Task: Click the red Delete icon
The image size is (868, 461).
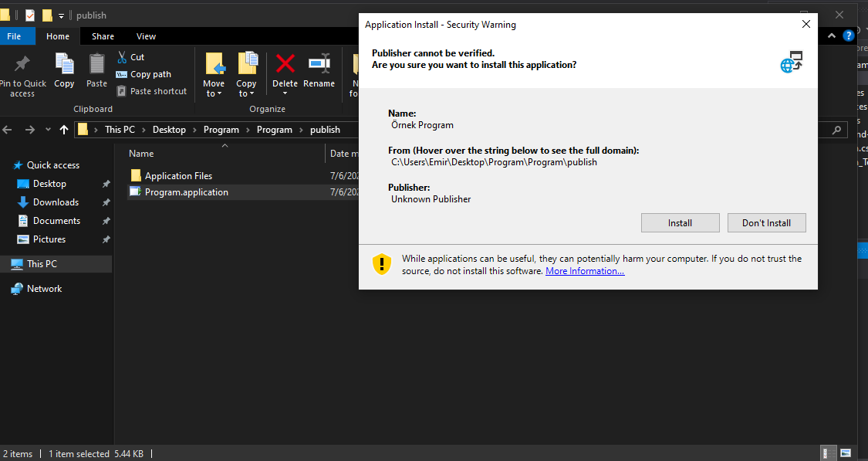Action: click(285, 64)
